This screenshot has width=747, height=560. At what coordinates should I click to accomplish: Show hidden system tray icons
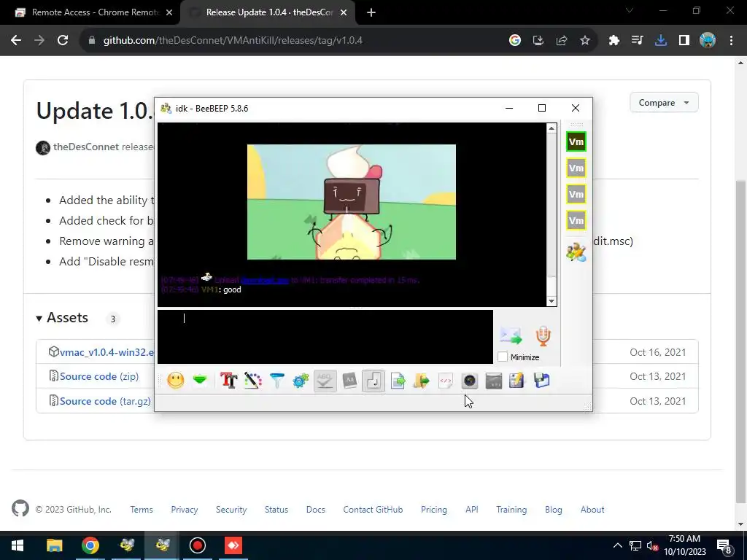[x=617, y=545]
